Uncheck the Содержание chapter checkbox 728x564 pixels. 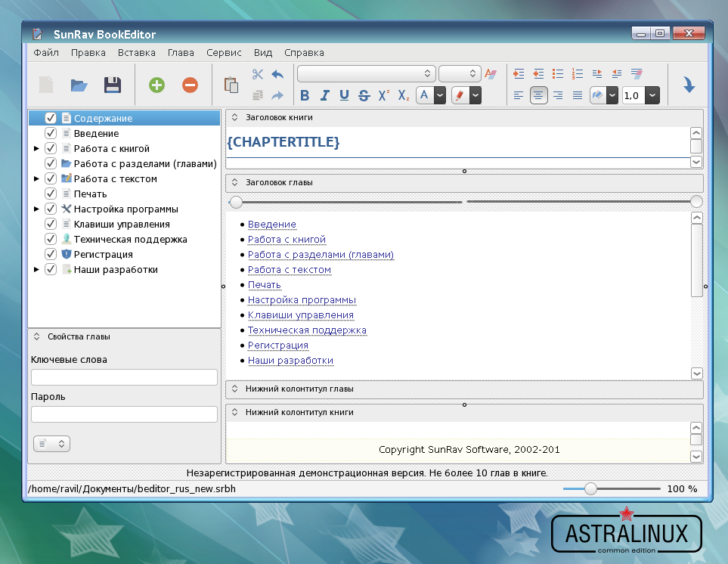pyautogui.click(x=51, y=119)
